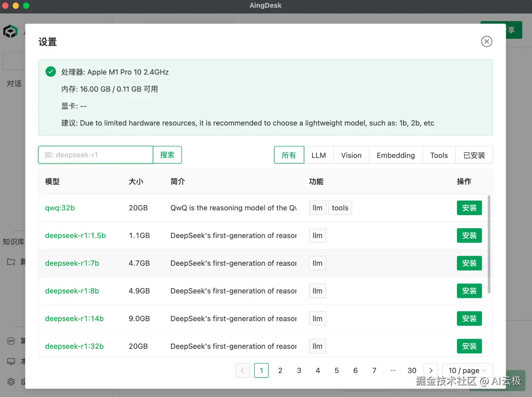The width and height of the screenshot is (532, 397).
Task: Install the qwq:32b model
Action: point(469,208)
